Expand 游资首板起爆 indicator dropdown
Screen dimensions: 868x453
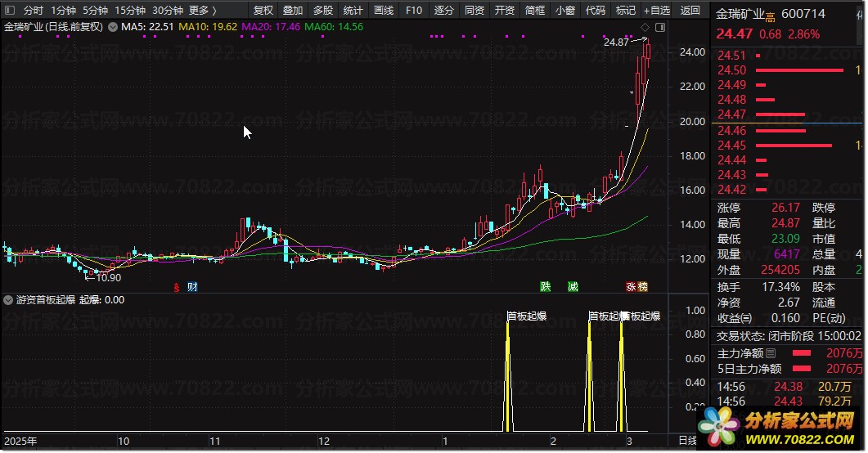(8, 300)
